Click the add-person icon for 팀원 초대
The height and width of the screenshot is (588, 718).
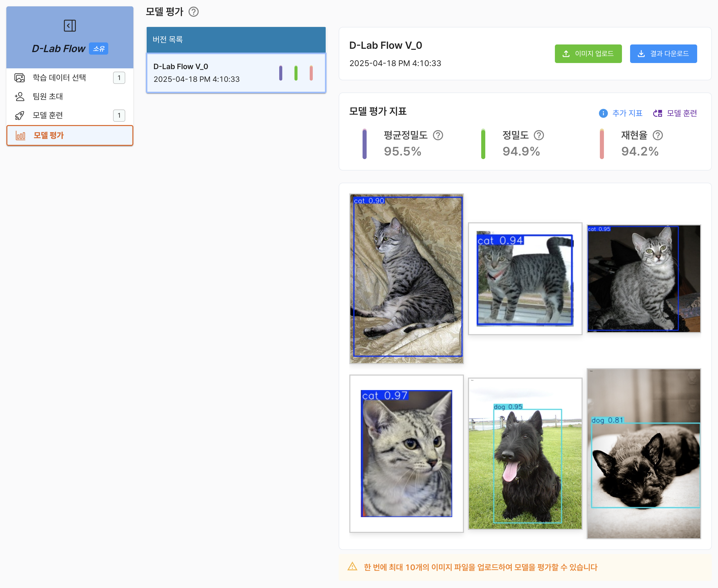click(20, 97)
